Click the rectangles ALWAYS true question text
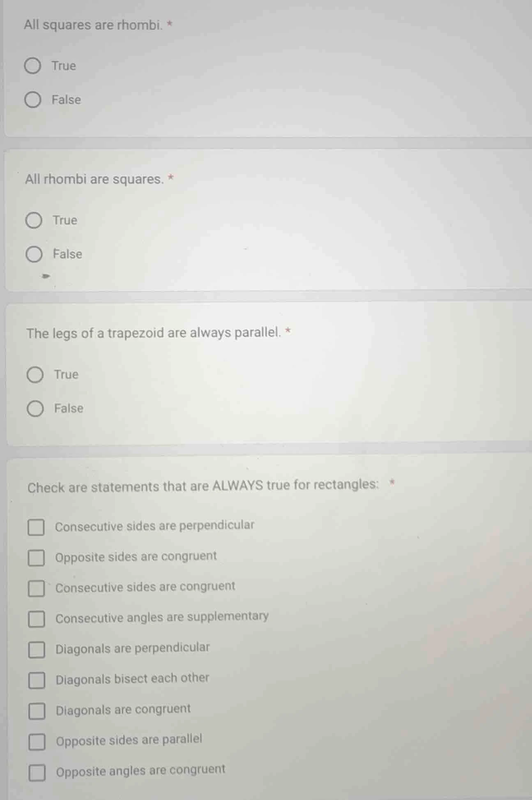The width and height of the screenshot is (532, 800). point(203,486)
